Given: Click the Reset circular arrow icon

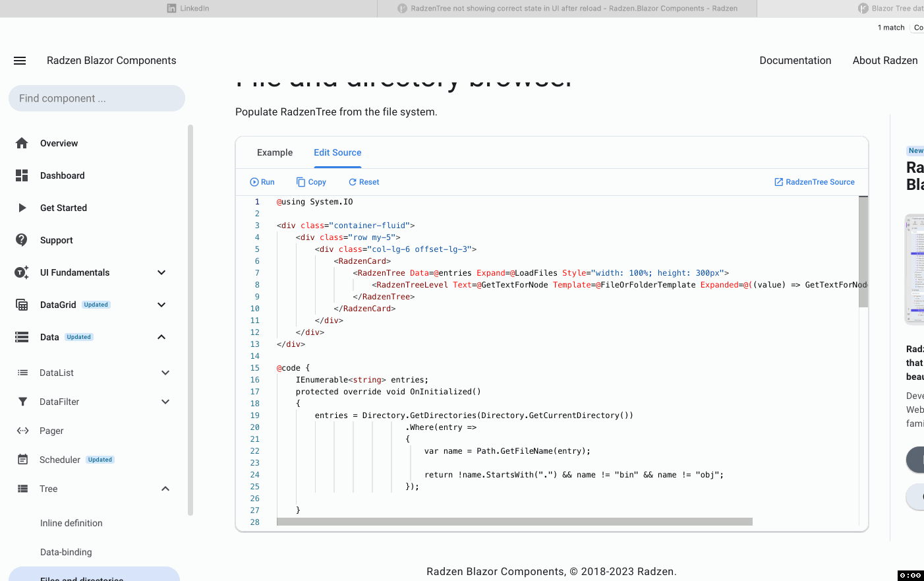Looking at the screenshot, I should [353, 182].
